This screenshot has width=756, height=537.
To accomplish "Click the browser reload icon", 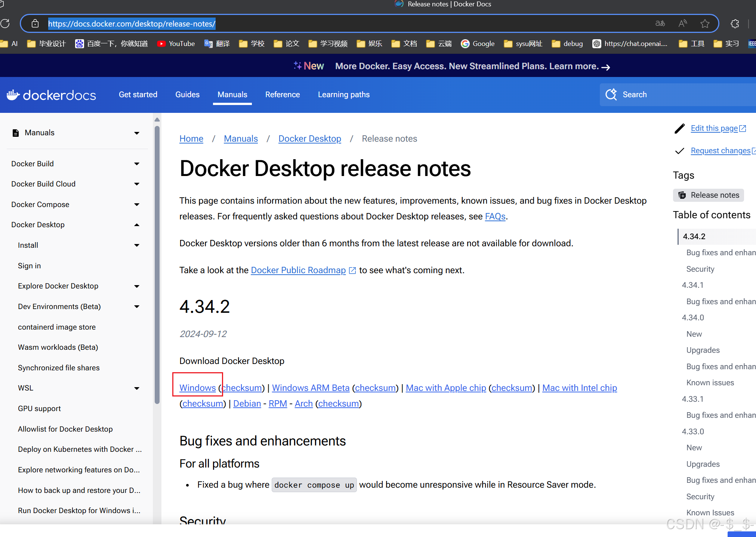I will click(x=5, y=24).
